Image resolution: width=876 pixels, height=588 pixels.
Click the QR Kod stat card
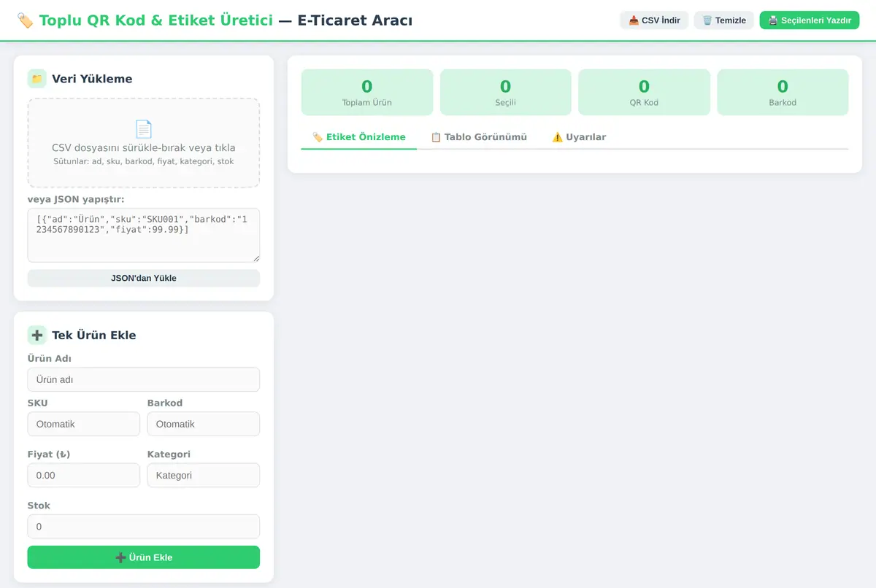(x=644, y=92)
